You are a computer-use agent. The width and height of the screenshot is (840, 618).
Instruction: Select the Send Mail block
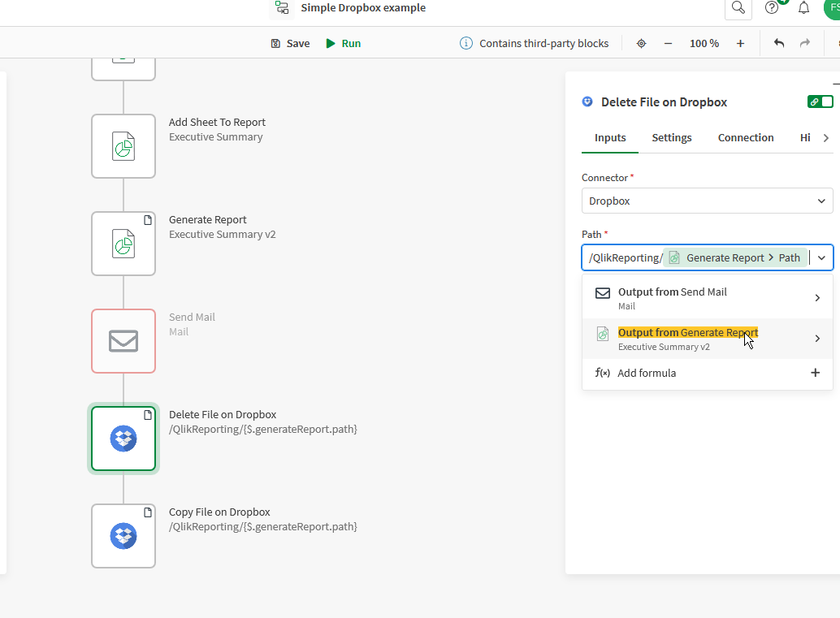123,341
